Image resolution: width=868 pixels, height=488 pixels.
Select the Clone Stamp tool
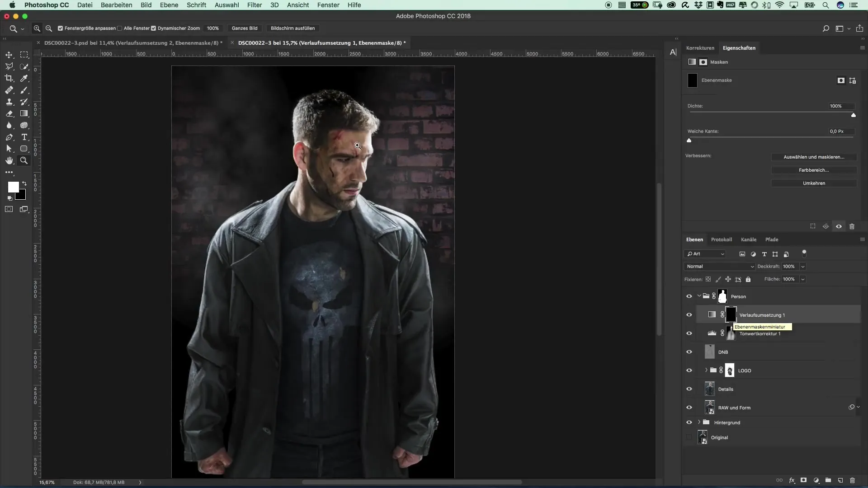point(9,102)
